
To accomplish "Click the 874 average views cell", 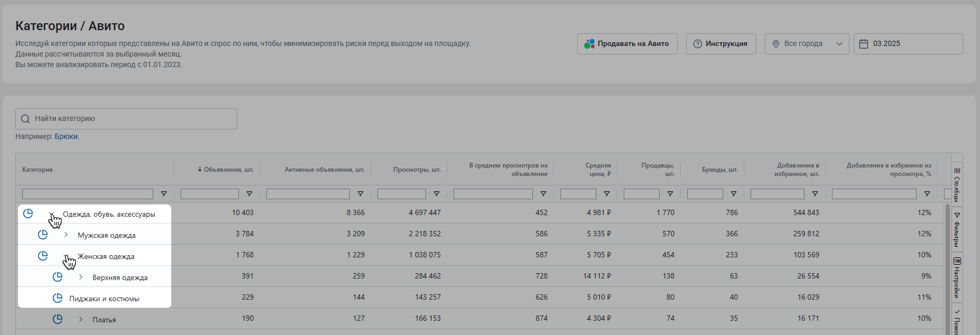I will (x=541, y=318).
